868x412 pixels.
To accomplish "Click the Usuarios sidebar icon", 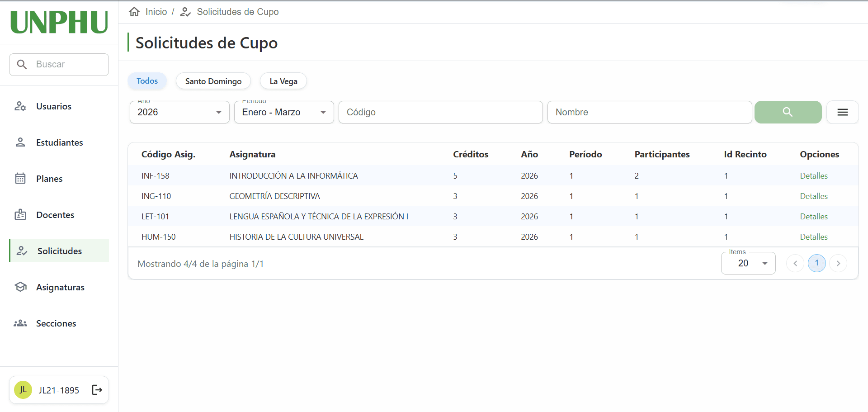I will 20,106.
